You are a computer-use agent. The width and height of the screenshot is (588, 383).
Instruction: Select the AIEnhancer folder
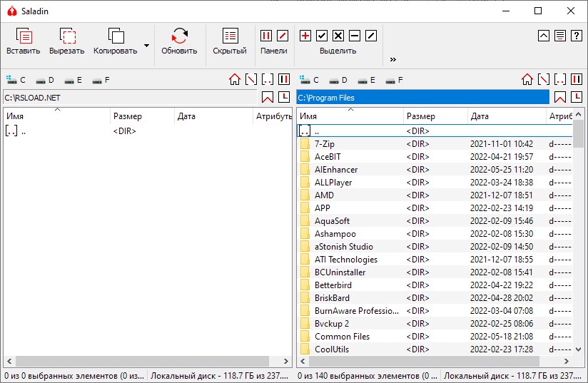[435, 169]
